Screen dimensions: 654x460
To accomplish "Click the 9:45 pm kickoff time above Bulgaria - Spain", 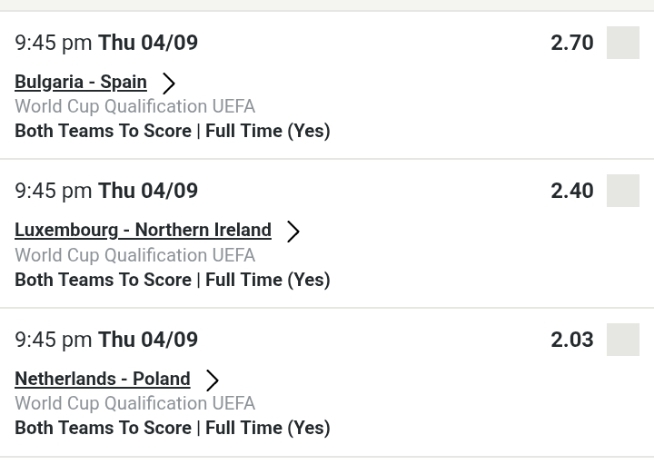I will tap(52, 44).
